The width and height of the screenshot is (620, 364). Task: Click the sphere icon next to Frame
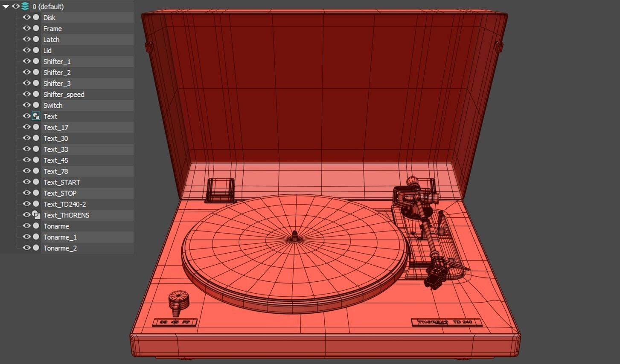tap(36, 28)
